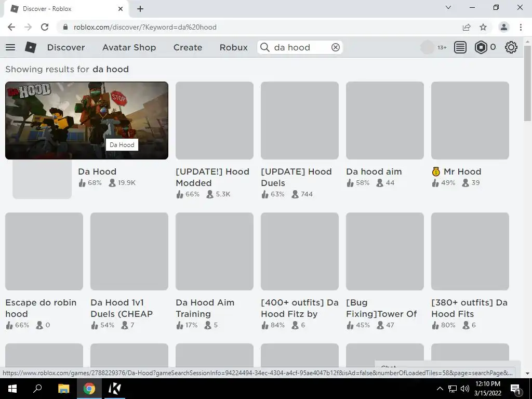Screen dimensions: 532x399
Task: Reload the current page
Action: (x=45, y=27)
